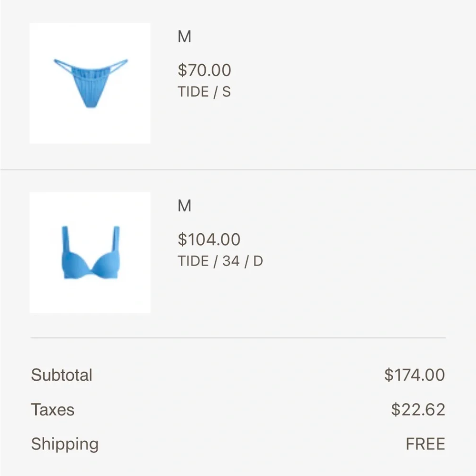The image size is (476, 476).
Task: Open the blue bikini bottom thumbnail
Action: coord(90,83)
